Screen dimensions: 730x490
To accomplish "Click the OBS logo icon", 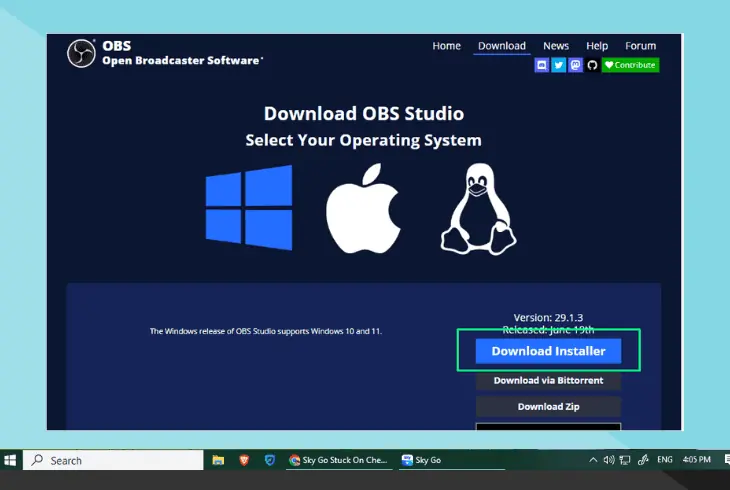I will (x=81, y=53).
